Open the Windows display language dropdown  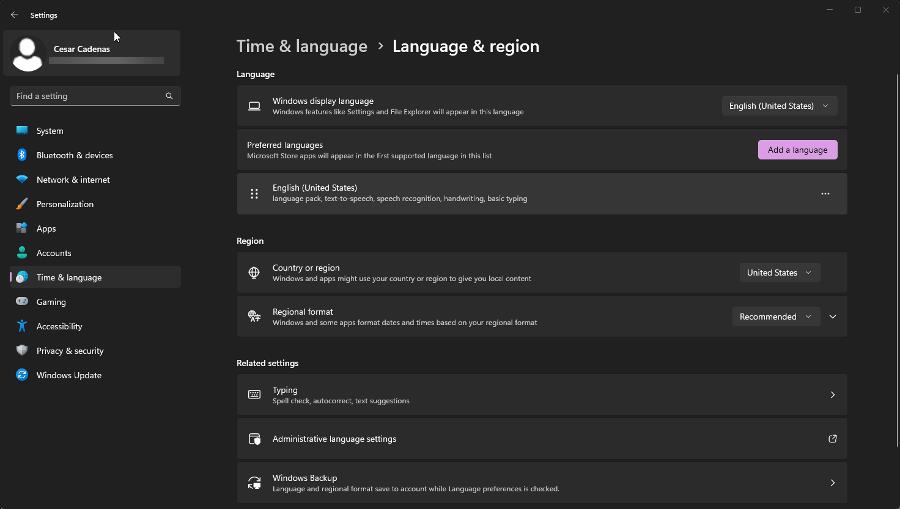779,106
